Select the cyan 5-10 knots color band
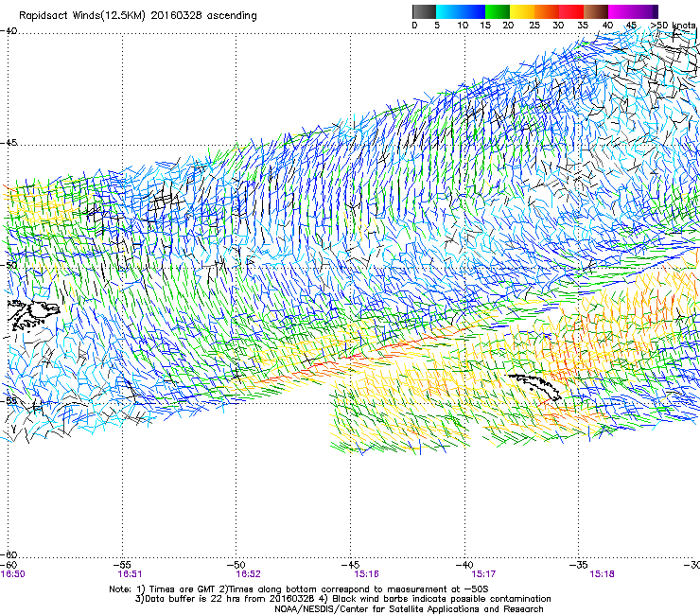 pyautogui.click(x=448, y=11)
